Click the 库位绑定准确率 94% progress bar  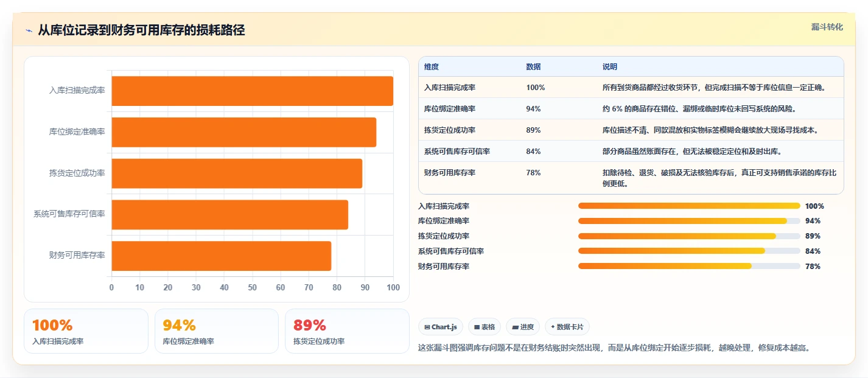(x=689, y=221)
